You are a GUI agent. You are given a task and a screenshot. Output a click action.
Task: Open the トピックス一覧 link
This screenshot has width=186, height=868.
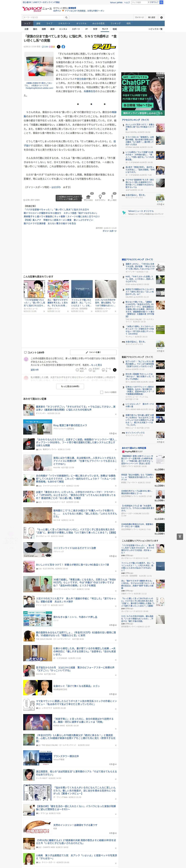click(155, 29)
